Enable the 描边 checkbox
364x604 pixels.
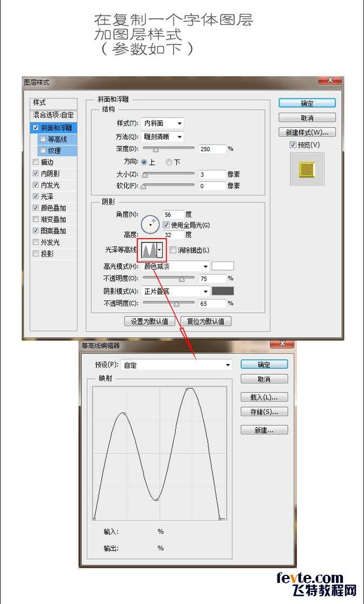pos(36,162)
